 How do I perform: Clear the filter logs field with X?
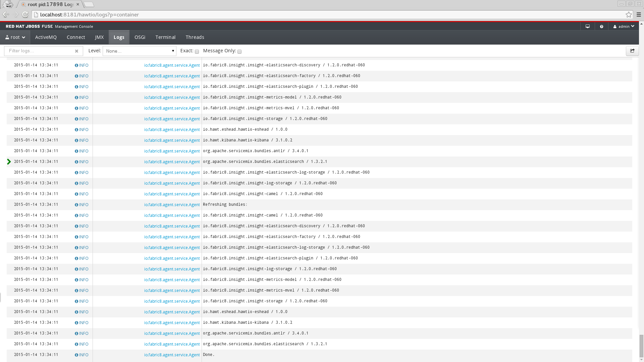click(x=76, y=51)
